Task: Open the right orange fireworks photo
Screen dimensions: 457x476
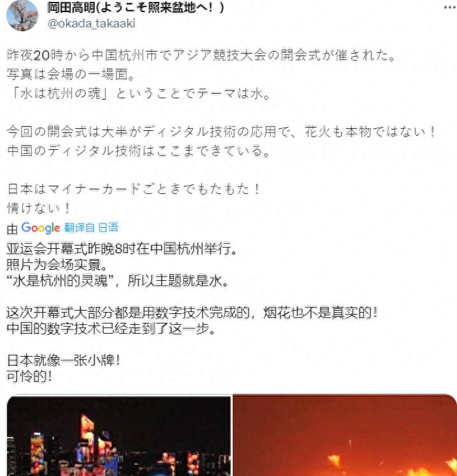Action: (x=344, y=435)
